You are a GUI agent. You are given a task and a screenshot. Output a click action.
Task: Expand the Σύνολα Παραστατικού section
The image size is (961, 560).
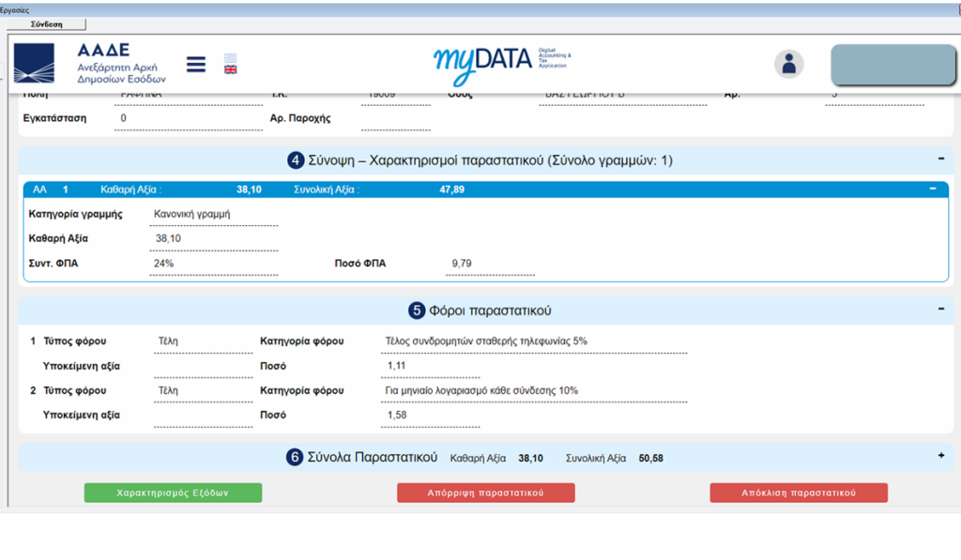[940, 456]
